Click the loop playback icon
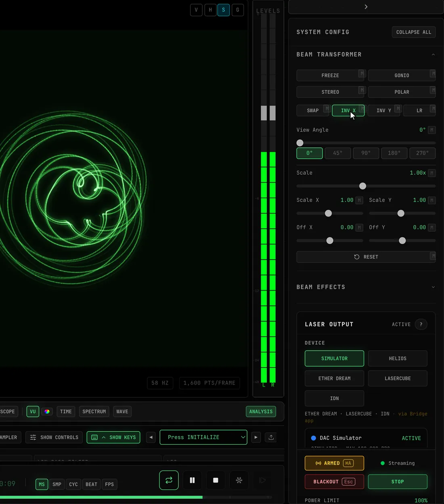Screen dimensions: 444x504 point(169,480)
